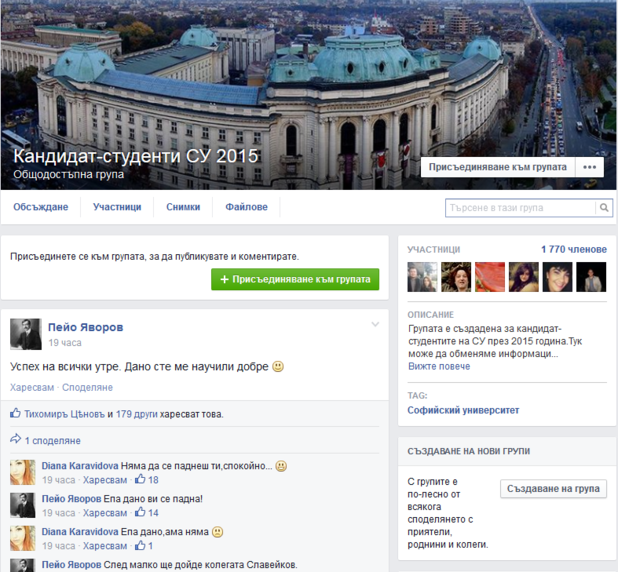Click the thumbs-up icon showing 14 likes

point(140,512)
